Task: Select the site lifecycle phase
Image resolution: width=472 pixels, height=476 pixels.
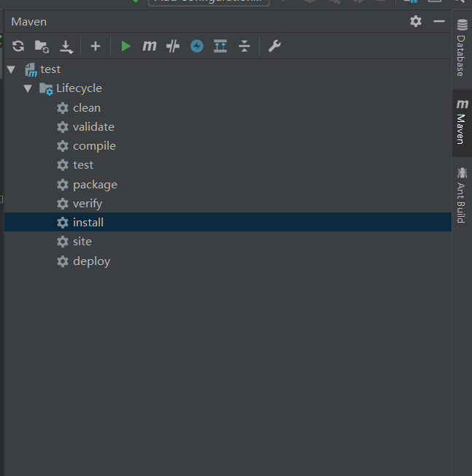Action: click(x=228, y=242)
